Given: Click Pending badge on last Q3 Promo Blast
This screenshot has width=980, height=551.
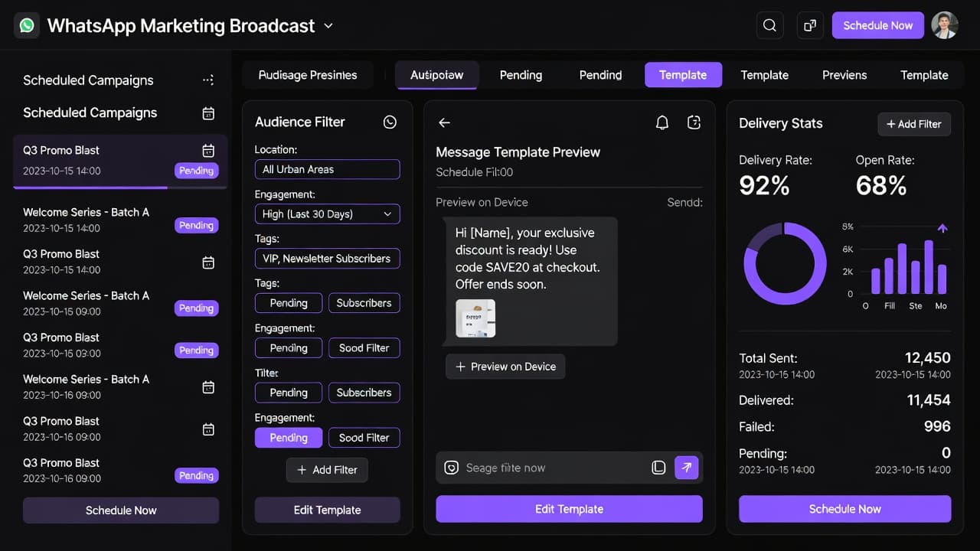Looking at the screenshot, I should coord(196,476).
